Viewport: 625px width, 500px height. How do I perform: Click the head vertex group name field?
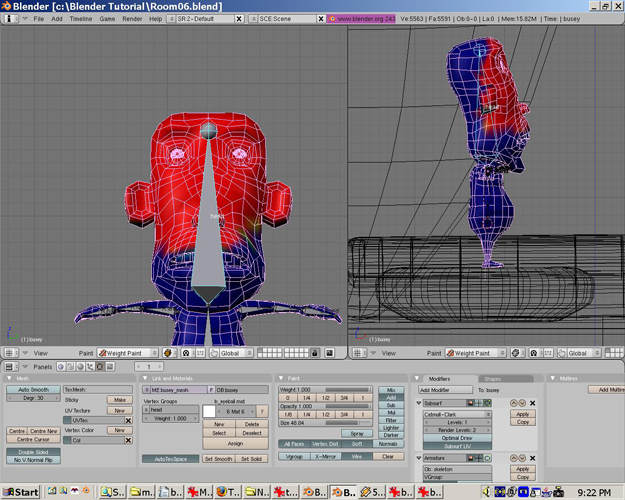pyautogui.click(x=172, y=410)
